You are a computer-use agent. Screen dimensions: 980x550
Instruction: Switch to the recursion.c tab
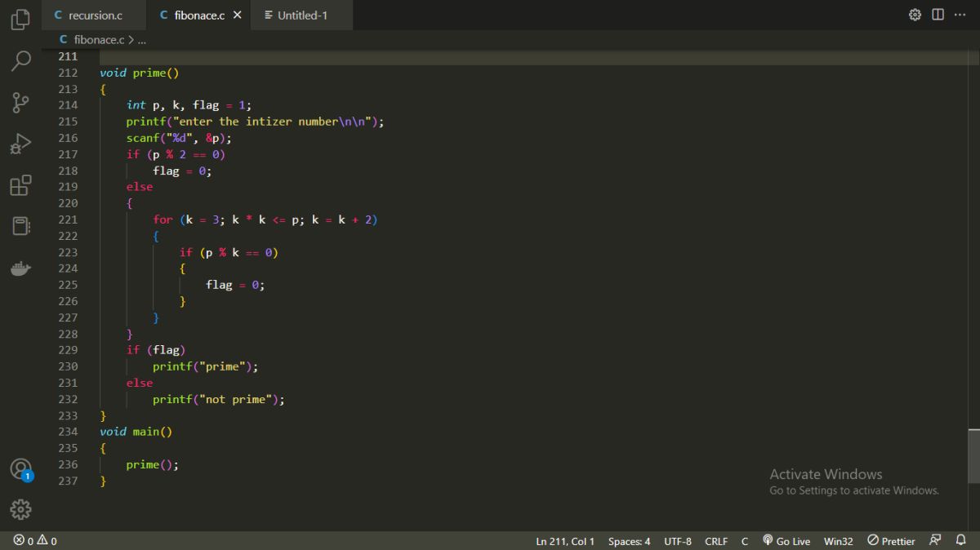94,15
